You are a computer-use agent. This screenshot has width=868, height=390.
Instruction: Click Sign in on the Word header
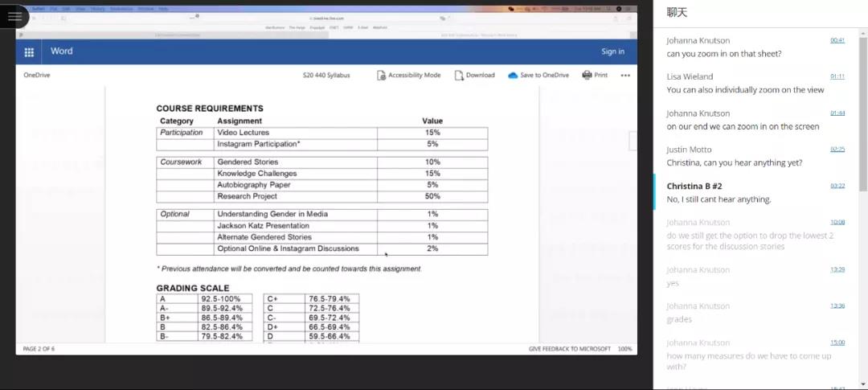612,51
